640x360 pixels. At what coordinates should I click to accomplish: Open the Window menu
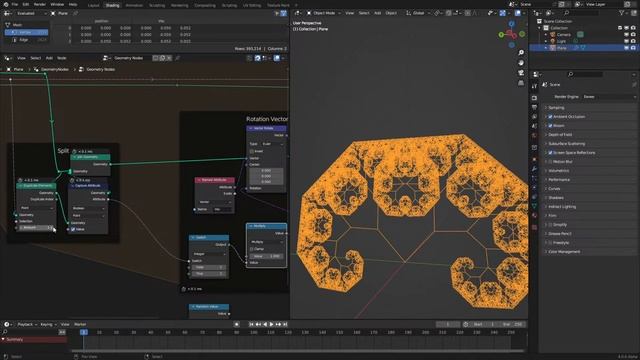(57, 4)
